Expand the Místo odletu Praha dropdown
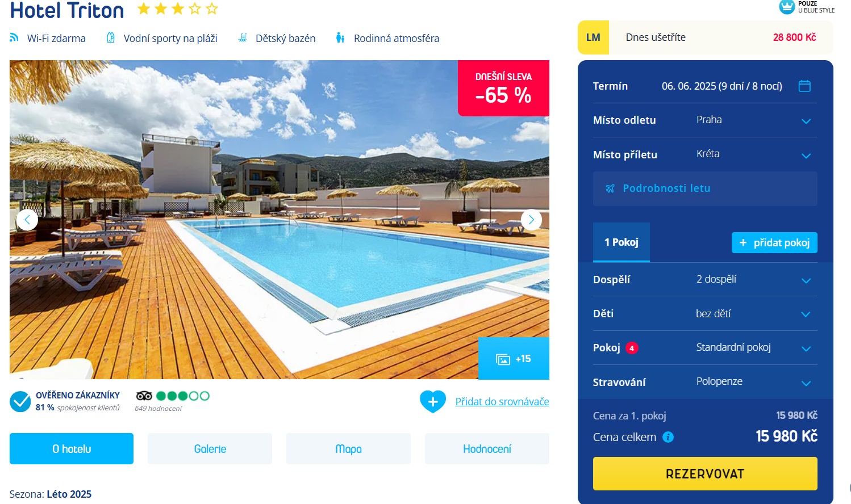This screenshot has width=851, height=504. [705, 120]
